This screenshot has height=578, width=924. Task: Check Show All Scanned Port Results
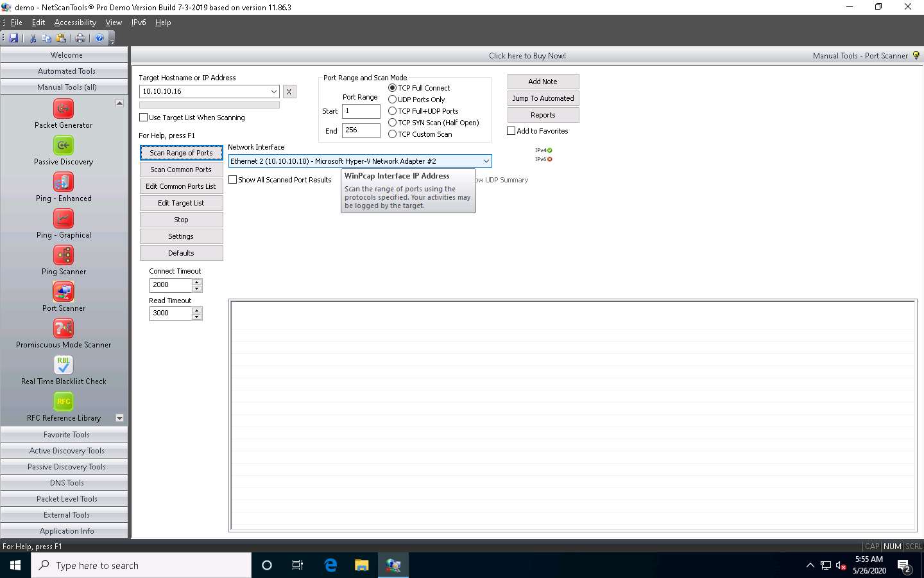pos(233,180)
